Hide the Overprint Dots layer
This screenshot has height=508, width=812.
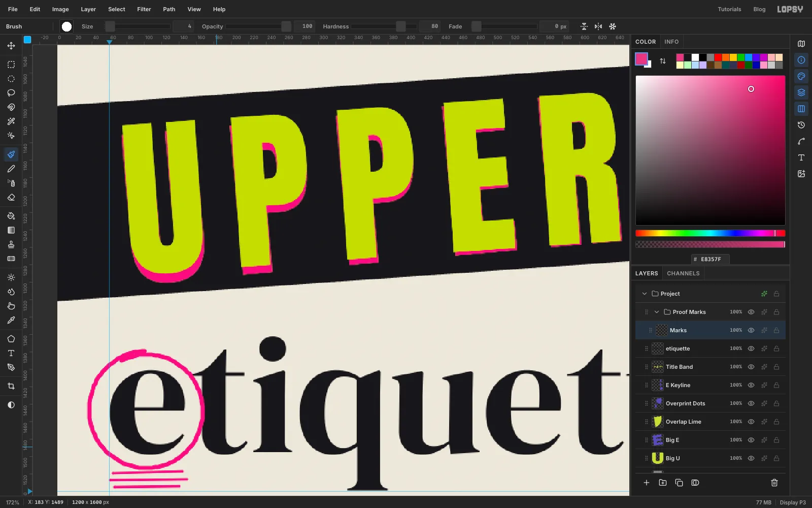click(x=751, y=403)
